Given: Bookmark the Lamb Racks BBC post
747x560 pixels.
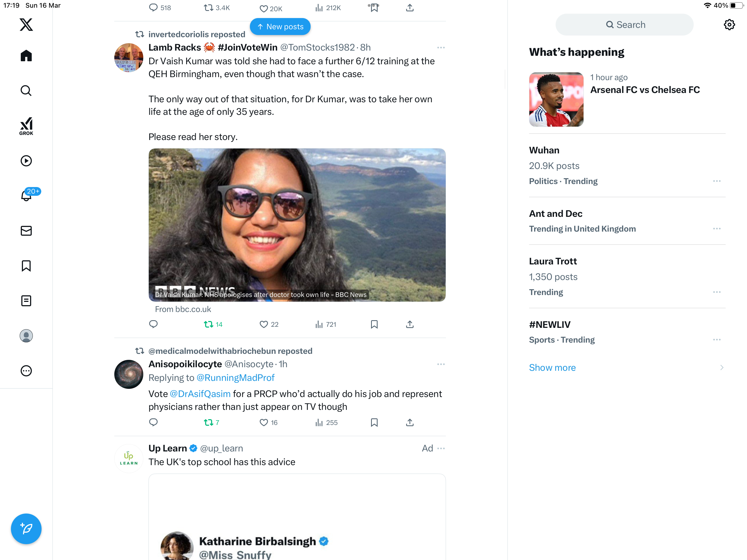Looking at the screenshot, I should pos(374,324).
